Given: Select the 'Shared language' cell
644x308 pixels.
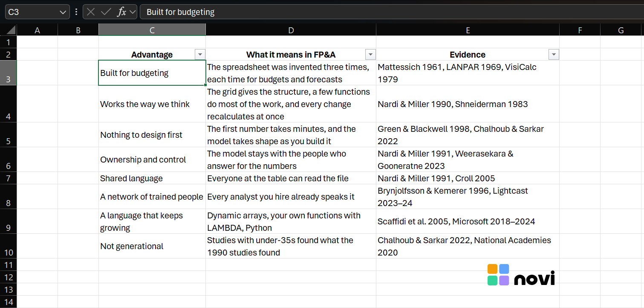Looking at the screenshot, I should (152, 178).
